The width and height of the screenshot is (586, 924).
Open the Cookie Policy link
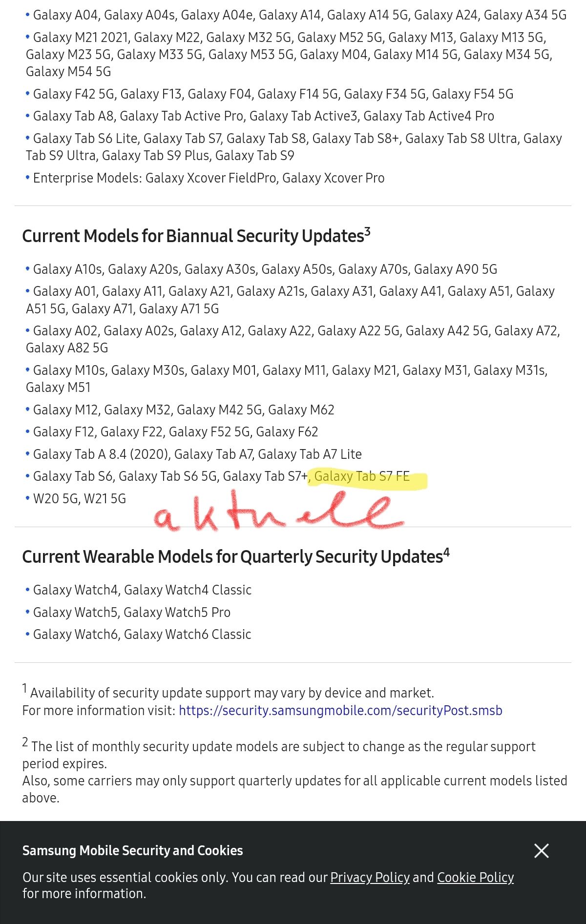click(475, 877)
